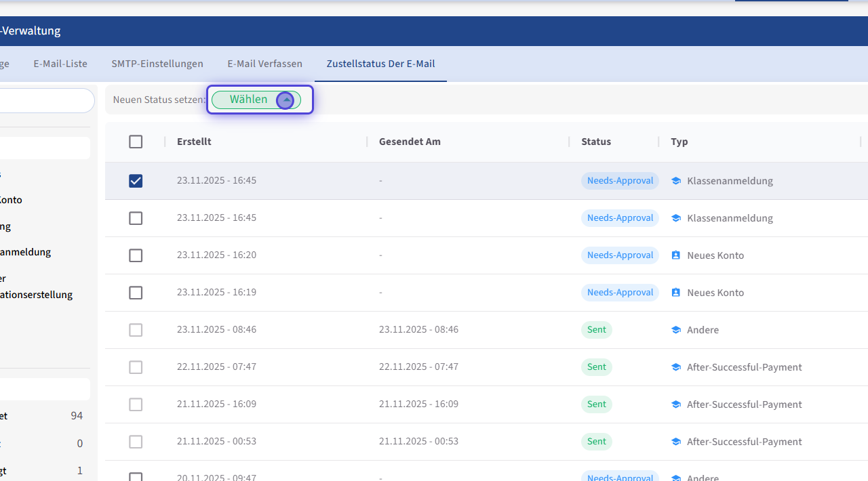Check the row created 23.11.2025 16:19
This screenshot has width=868, height=481.
[x=136, y=293]
